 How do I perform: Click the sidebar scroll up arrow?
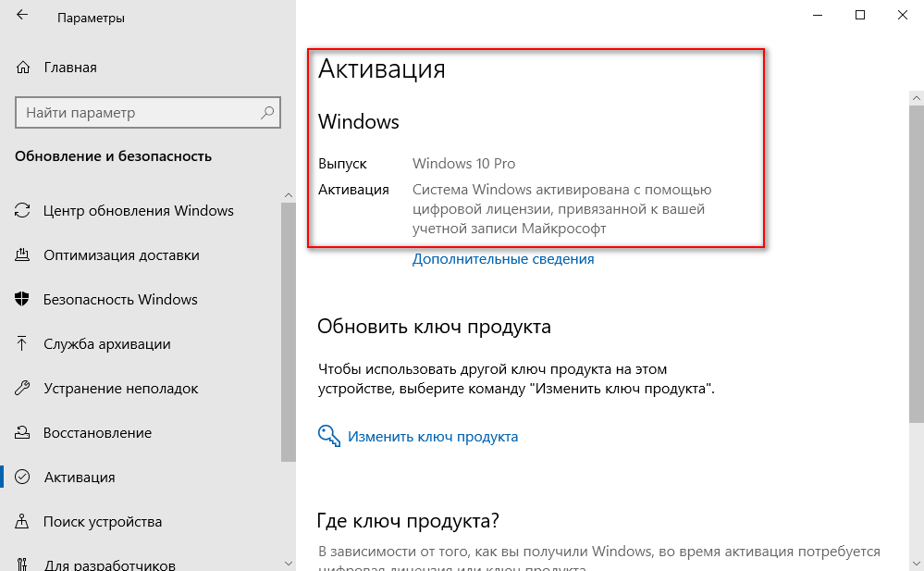pyautogui.click(x=289, y=194)
